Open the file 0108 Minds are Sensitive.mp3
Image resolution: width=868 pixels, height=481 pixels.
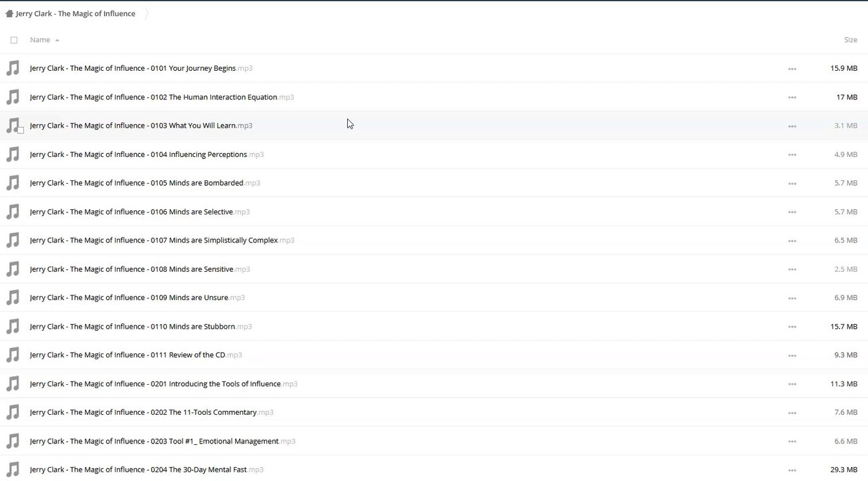pos(140,269)
